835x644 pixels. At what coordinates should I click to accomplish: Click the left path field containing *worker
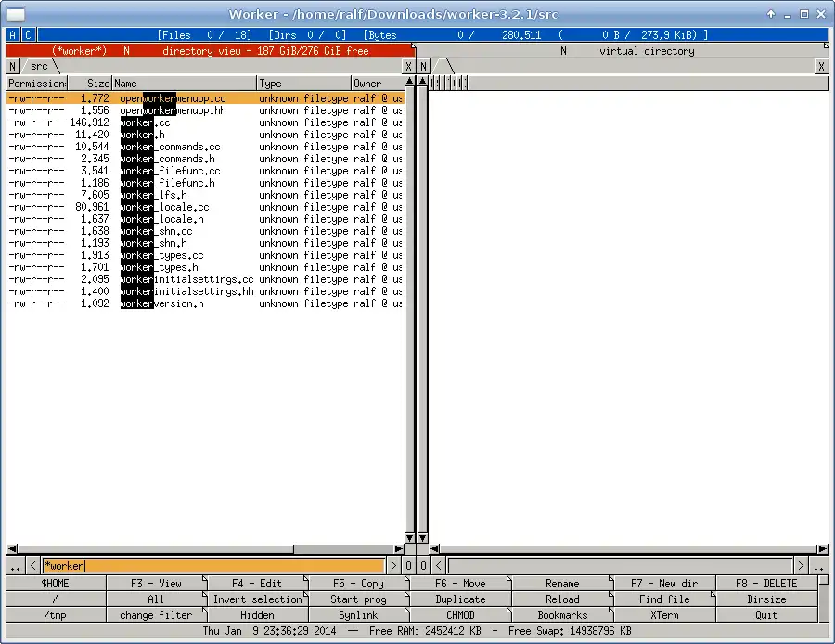pyautogui.click(x=213, y=566)
